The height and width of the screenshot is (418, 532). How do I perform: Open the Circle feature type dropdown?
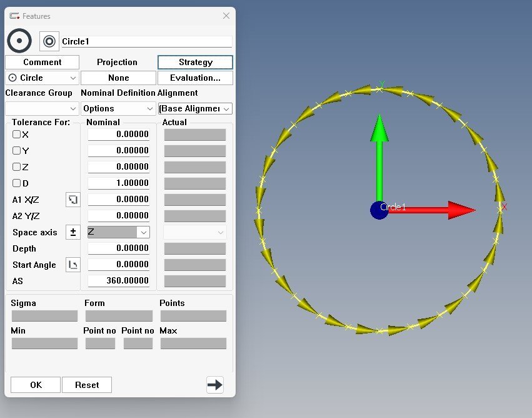pyautogui.click(x=42, y=78)
